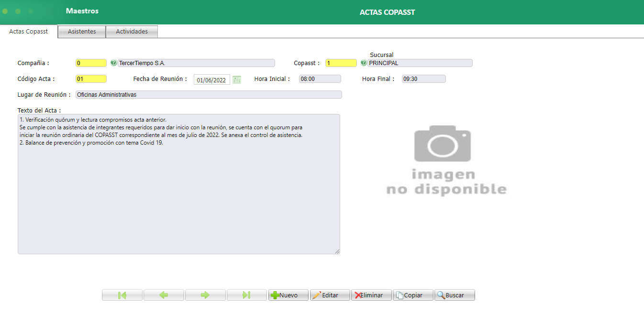Go to the first record navigation arrow

coord(122,294)
